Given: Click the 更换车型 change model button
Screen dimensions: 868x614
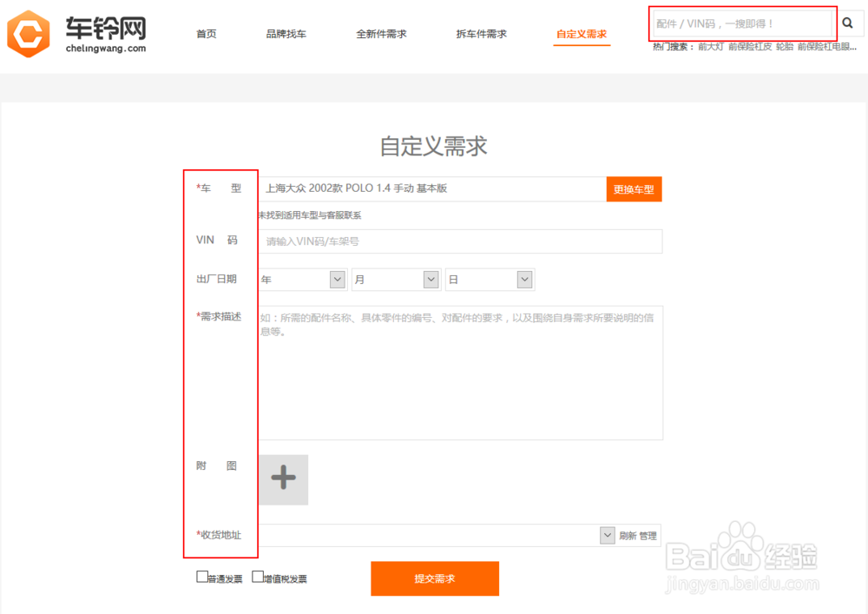Looking at the screenshot, I should click(x=634, y=188).
